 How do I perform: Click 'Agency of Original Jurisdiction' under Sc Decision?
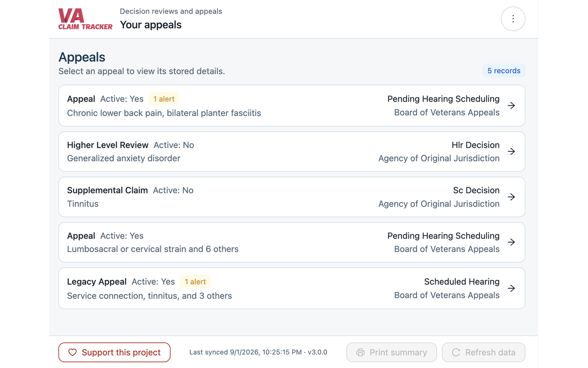coord(439,204)
